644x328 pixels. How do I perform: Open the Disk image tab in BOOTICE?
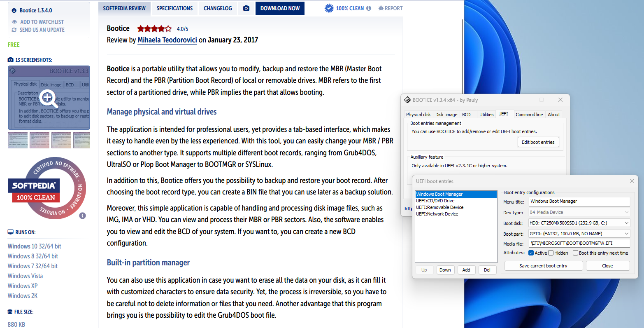(x=446, y=115)
